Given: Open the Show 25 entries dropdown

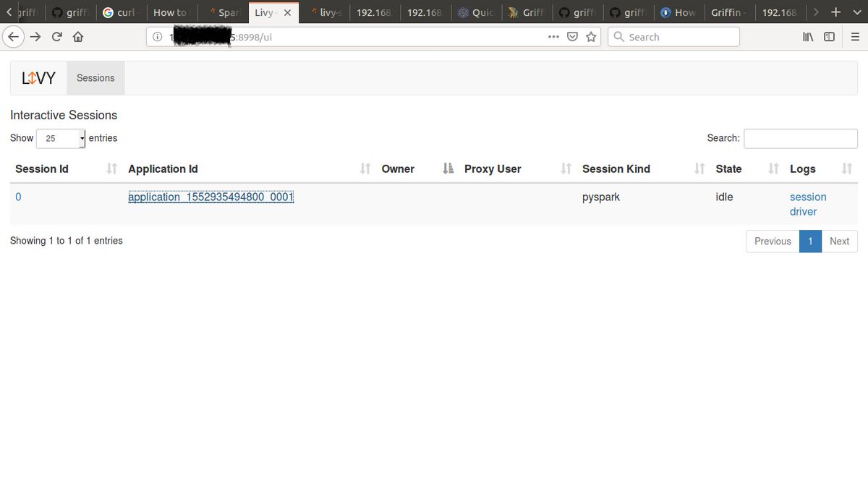Looking at the screenshot, I should coord(60,138).
